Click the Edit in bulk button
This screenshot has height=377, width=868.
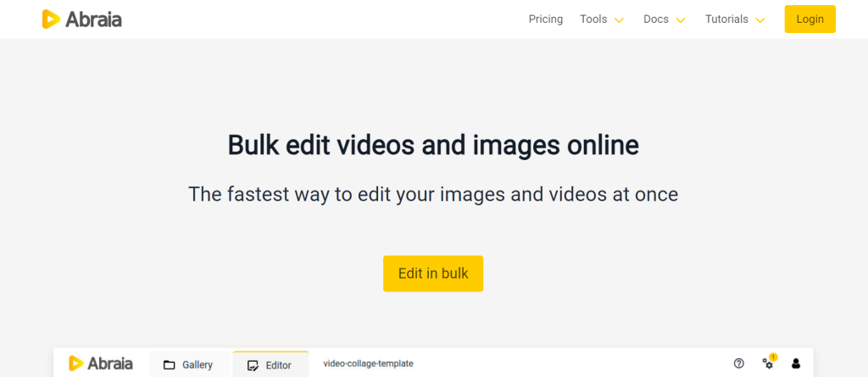pyautogui.click(x=433, y=274)
